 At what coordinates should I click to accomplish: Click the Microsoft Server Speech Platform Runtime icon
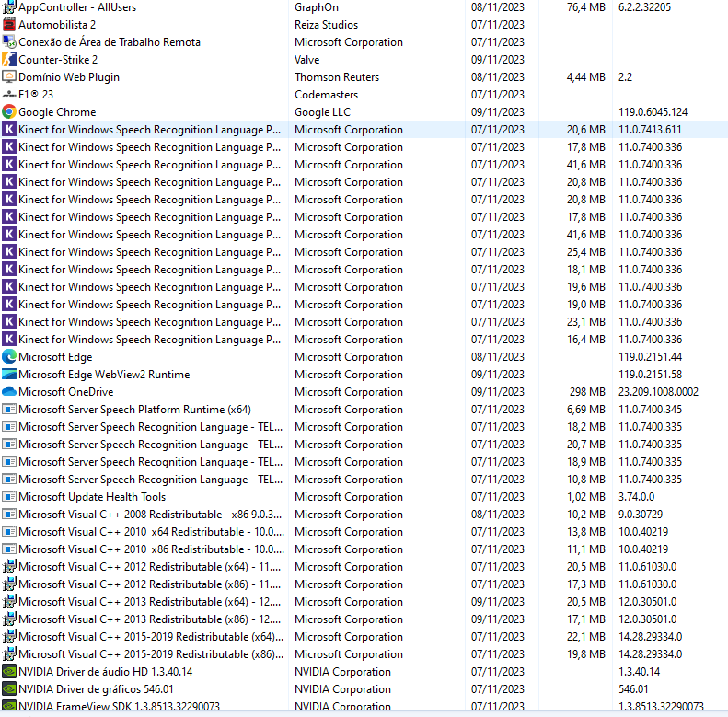coord(9,409)
